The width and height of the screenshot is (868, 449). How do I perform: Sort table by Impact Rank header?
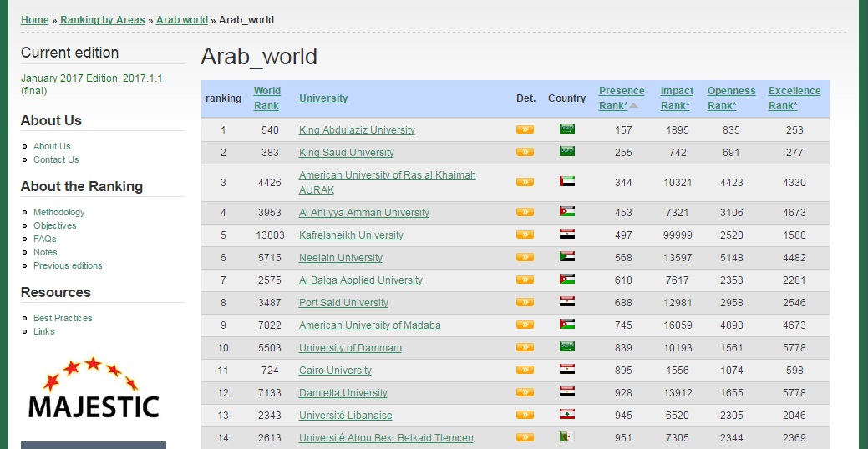(x=677, y=98)
